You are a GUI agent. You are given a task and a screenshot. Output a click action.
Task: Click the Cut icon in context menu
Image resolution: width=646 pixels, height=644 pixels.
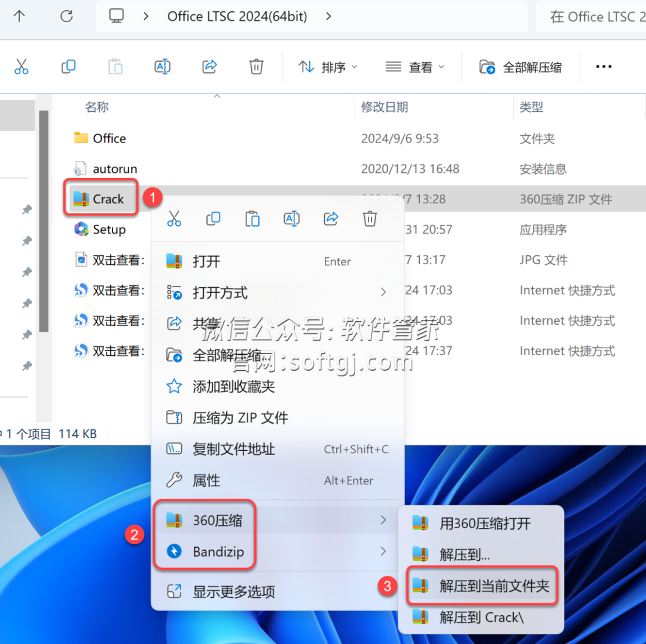pos(174,219)
